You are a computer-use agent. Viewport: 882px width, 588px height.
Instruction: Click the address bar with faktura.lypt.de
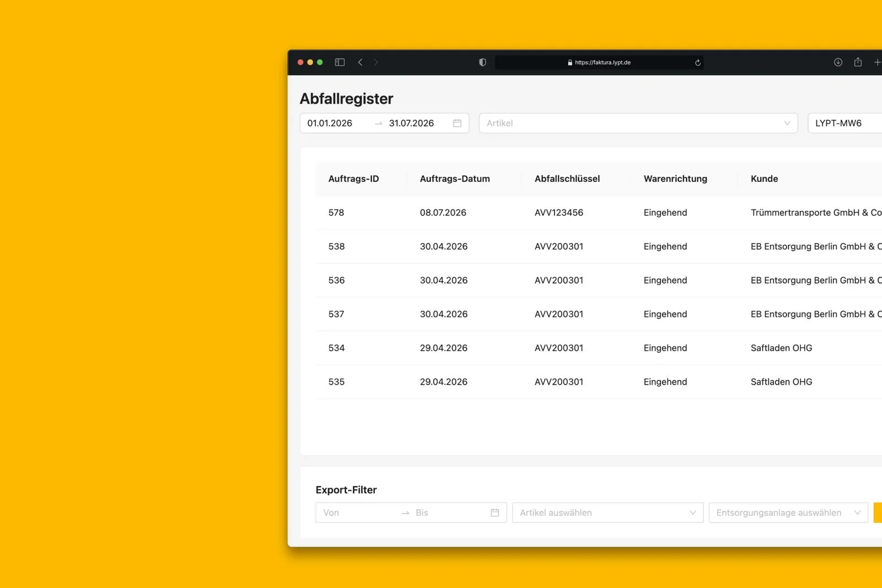pos(599,62)
